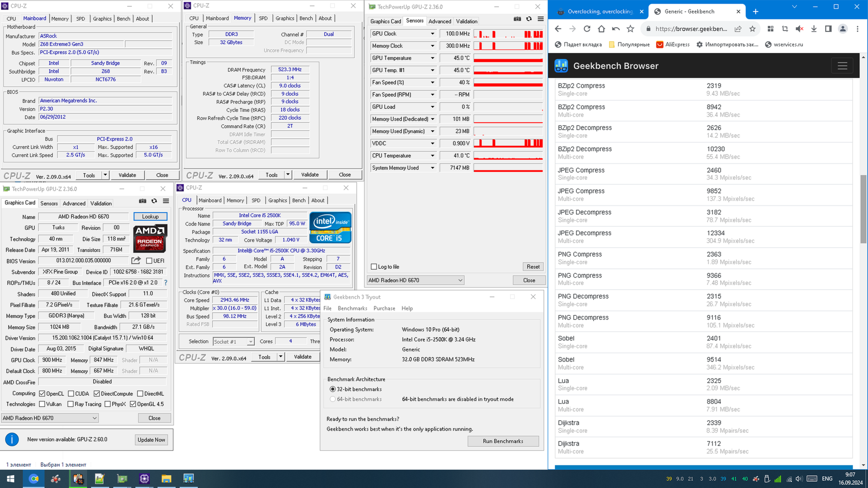Open GPU selector dropdown in GPU-Z Graphics Card window
This screenshot has width=868, height=488.
point(50,418)
